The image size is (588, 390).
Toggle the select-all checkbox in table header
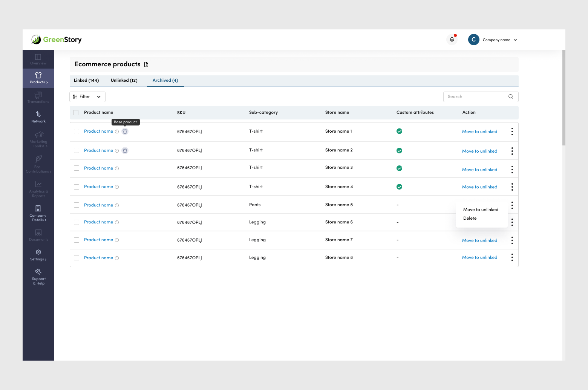coord(76,113)
